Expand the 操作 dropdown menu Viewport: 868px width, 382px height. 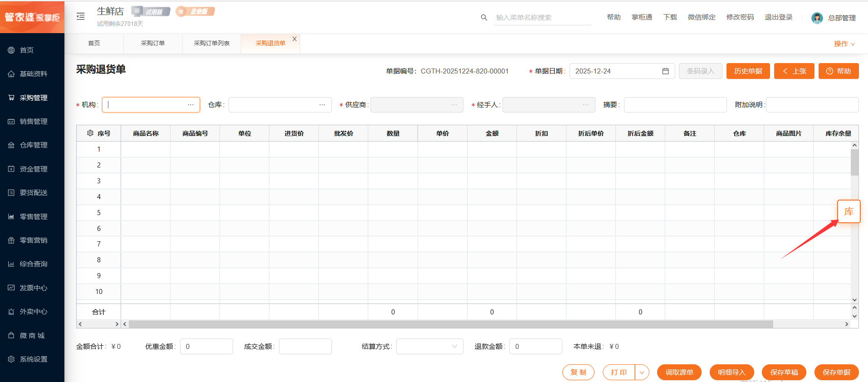click(x=844, y=44)
